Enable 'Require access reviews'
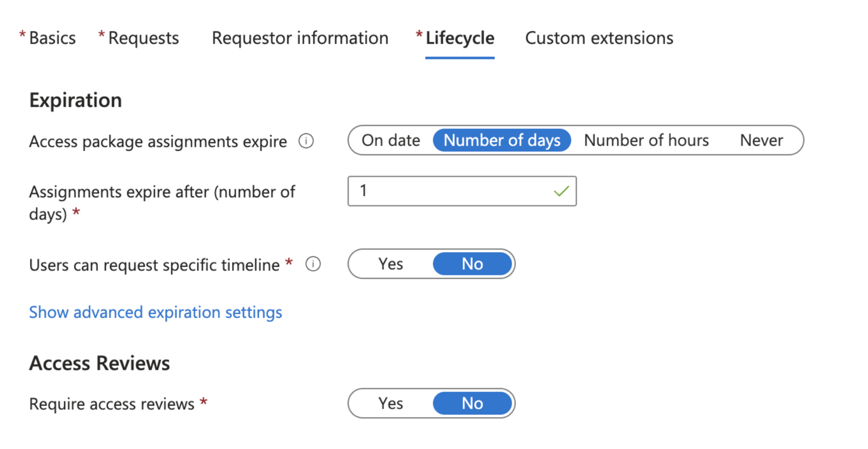Image resolution: width=868 pixels, height=449 pixels. click(391, 403)
